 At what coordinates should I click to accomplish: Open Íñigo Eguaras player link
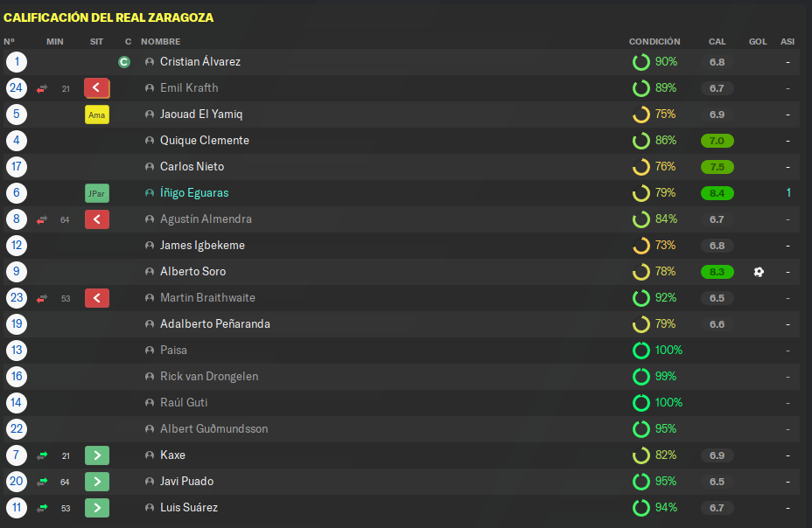point(194,193)
